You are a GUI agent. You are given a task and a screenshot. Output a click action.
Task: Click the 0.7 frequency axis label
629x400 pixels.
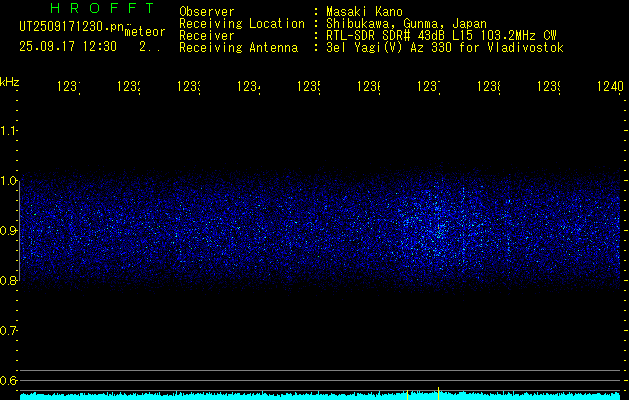pyautogui.click(x=8, y=331)
